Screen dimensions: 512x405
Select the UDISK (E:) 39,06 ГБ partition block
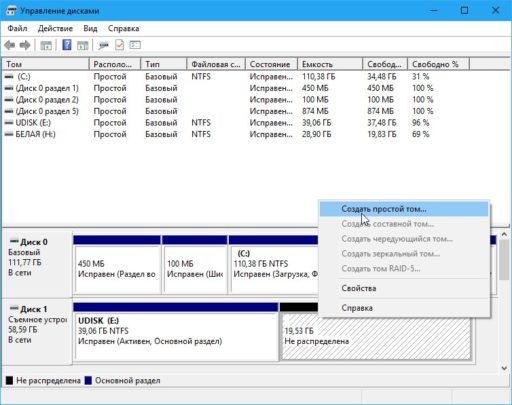click(176, 332)
